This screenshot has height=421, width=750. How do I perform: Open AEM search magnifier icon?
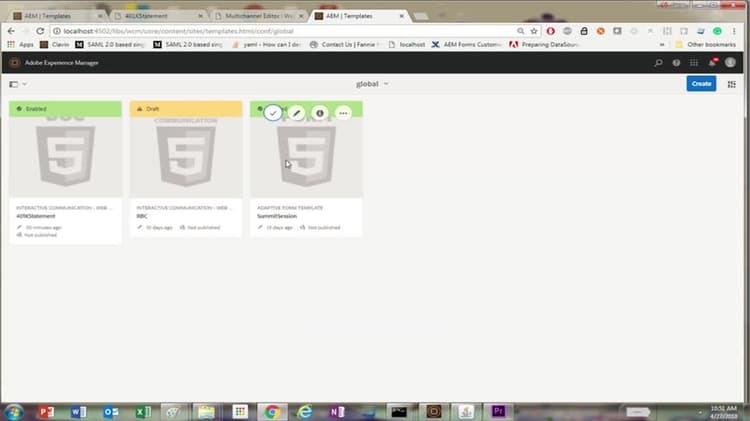658,63
